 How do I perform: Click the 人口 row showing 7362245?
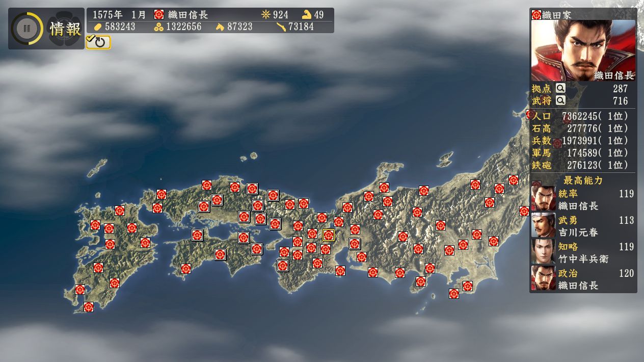[x=583, y=116]
